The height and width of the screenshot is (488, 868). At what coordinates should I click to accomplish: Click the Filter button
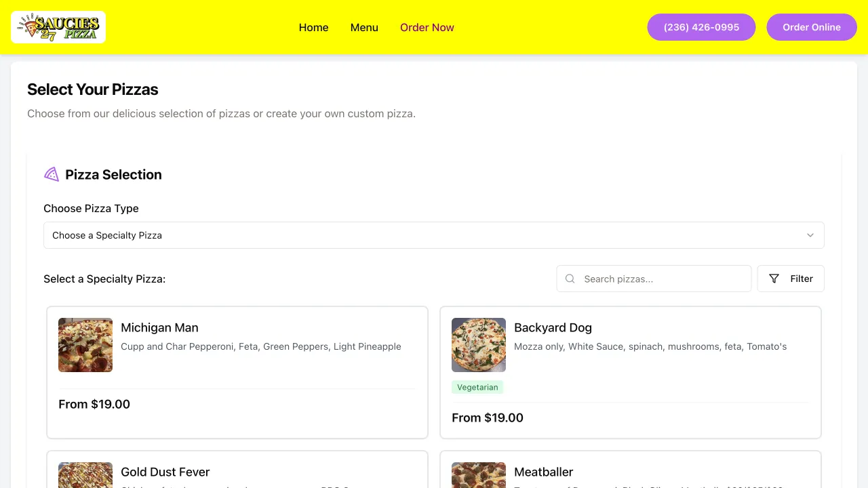point(791,279)
